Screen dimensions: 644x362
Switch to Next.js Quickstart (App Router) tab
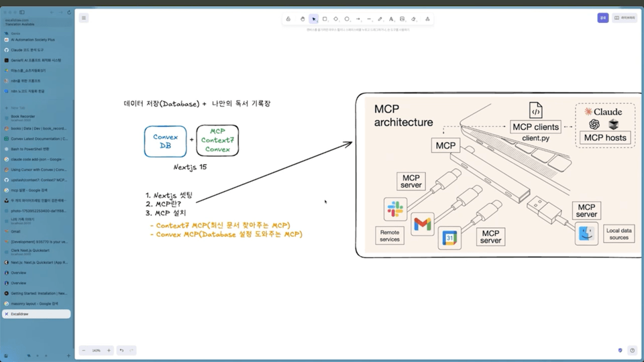(36, 262)
